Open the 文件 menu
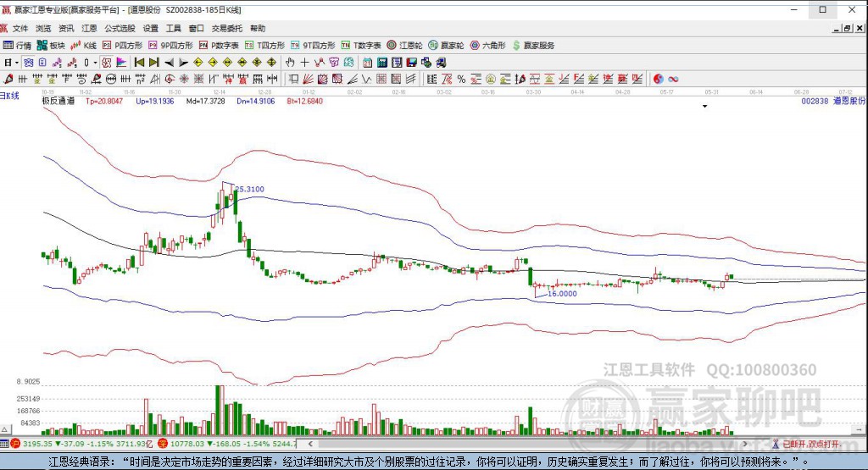 coord(20,28)
